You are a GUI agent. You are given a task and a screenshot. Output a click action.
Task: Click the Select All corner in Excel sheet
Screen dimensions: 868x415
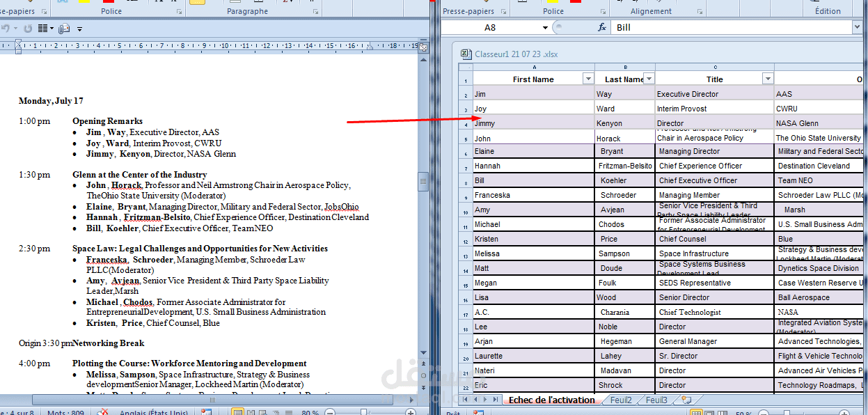click(466, 68)
